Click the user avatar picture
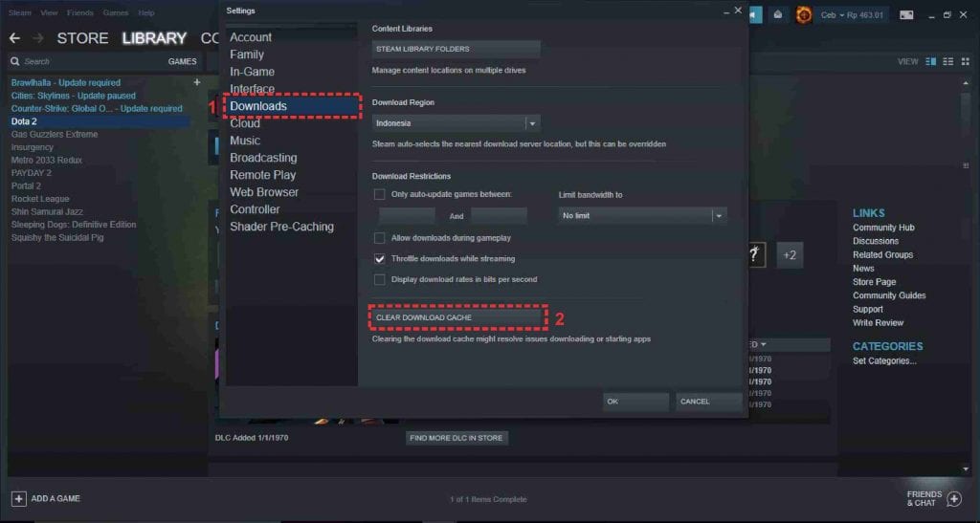The image size is (980, 523). (x=803, y=14)
